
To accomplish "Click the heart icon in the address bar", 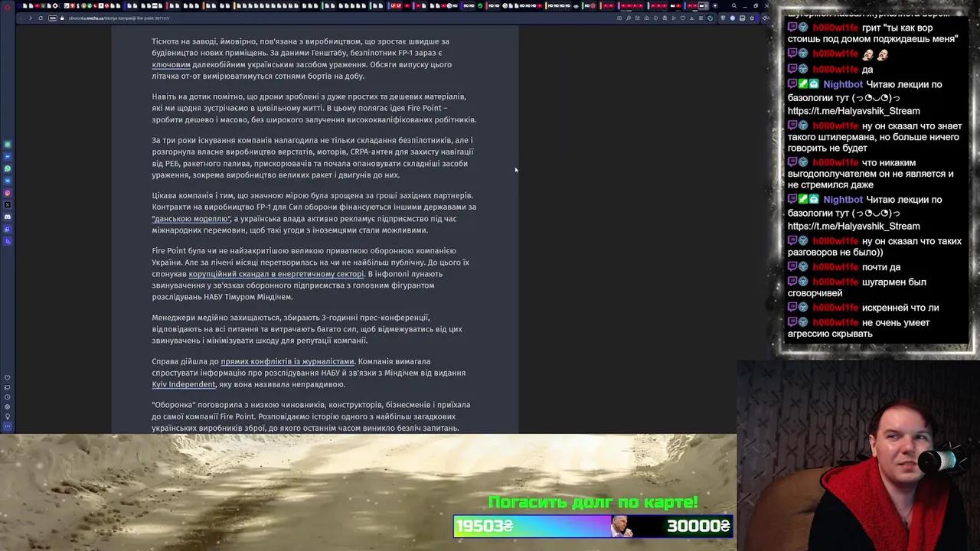I will tap(683, 18).
